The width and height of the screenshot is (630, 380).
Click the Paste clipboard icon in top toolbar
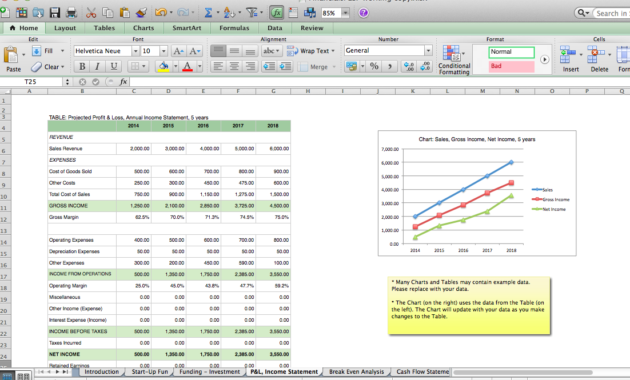coord(125,13)
